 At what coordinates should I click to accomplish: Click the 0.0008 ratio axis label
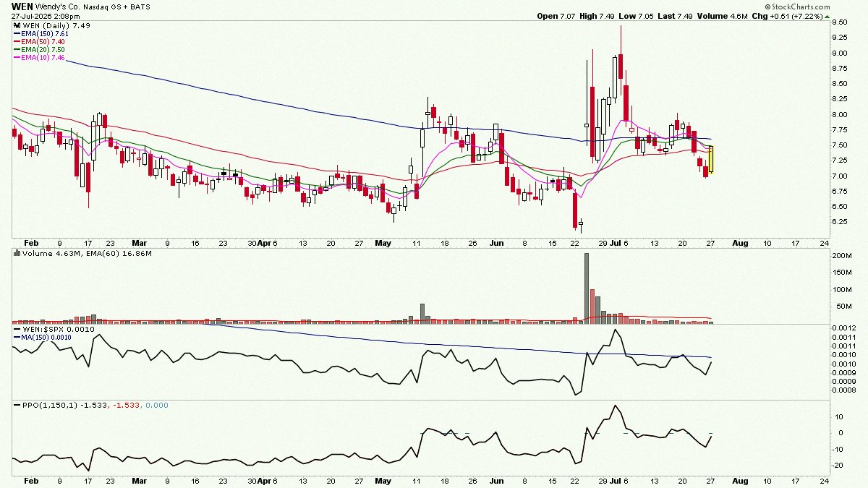tap(843, 390)
